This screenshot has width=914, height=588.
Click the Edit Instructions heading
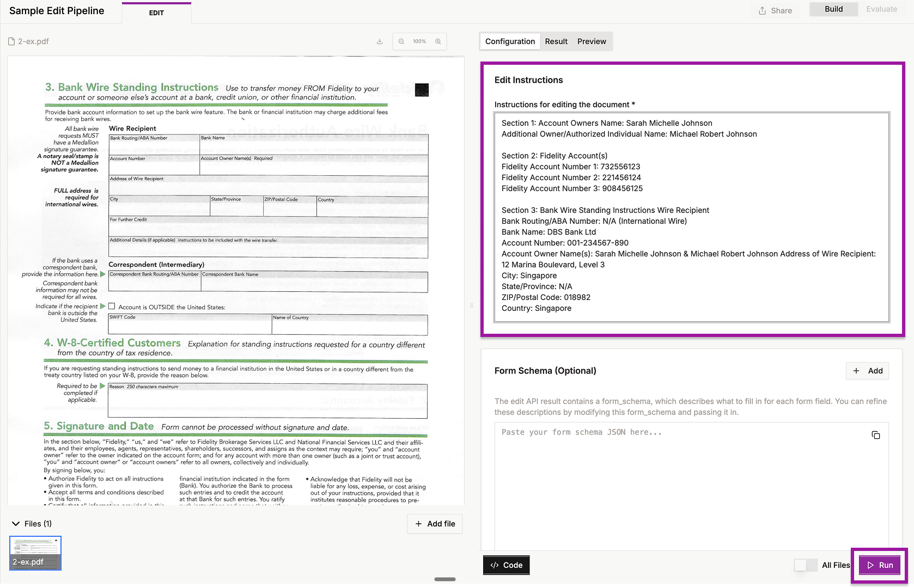[x=528, y=80]
